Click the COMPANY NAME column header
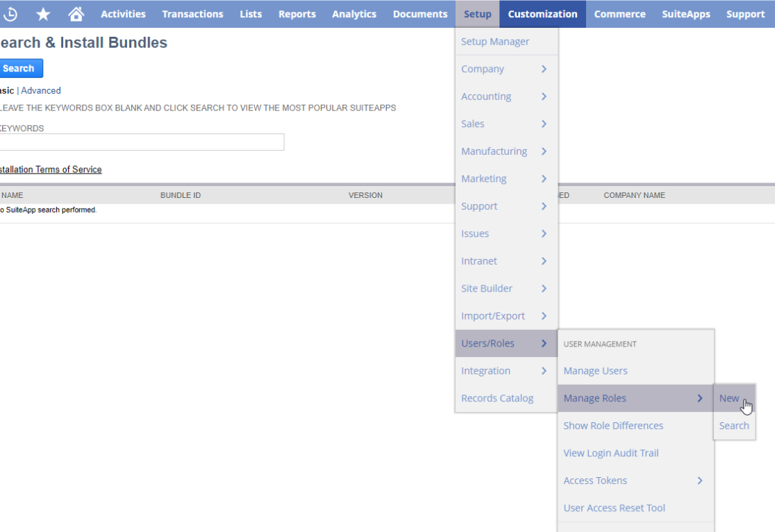Screen dimensions: 775x532 (634, 195)
